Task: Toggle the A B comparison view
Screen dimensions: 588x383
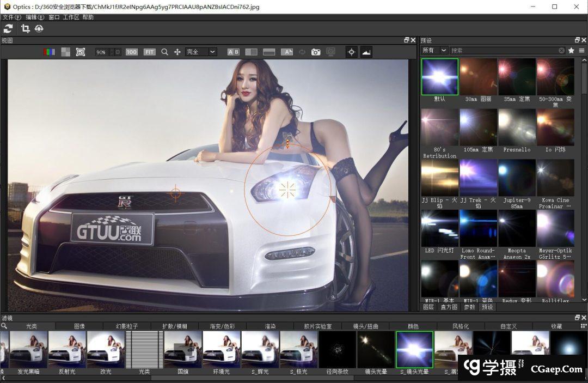Action: (233, 52)
